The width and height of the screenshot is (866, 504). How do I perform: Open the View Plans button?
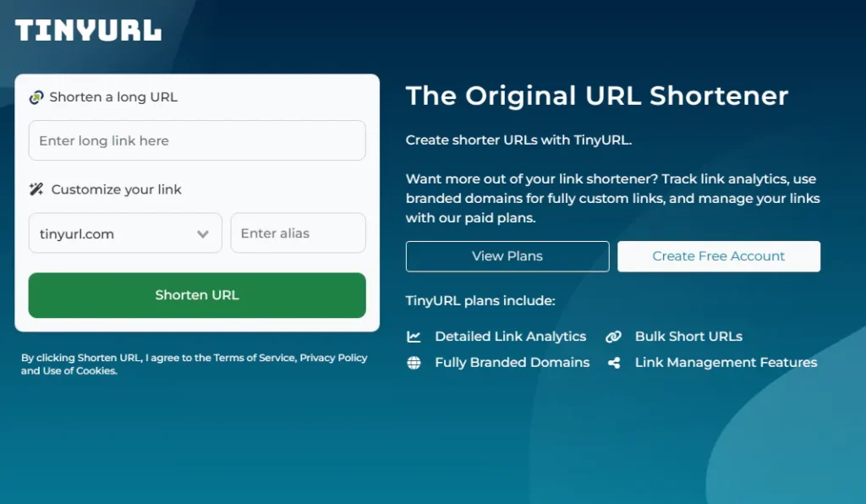tap(507, 256)
